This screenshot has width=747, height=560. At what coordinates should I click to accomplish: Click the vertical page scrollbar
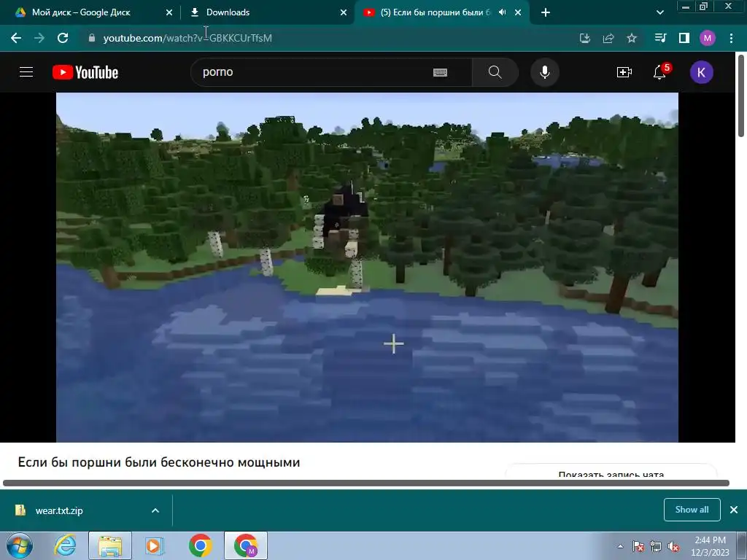pos(741,96)
